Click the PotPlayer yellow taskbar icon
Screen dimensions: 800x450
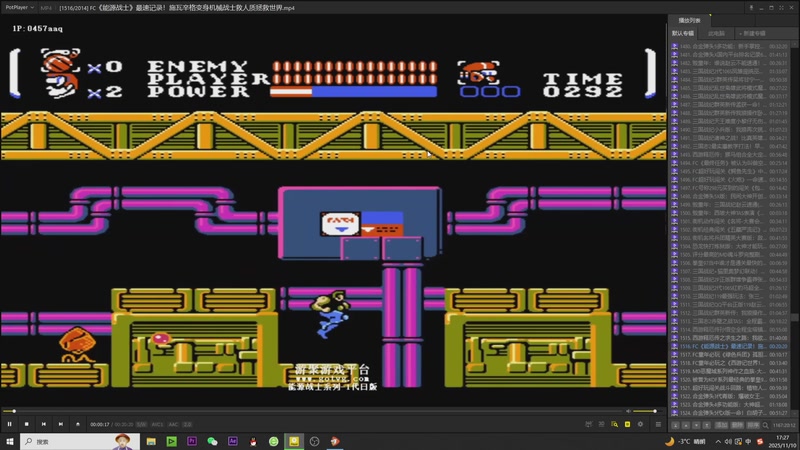tap(294, 441)
